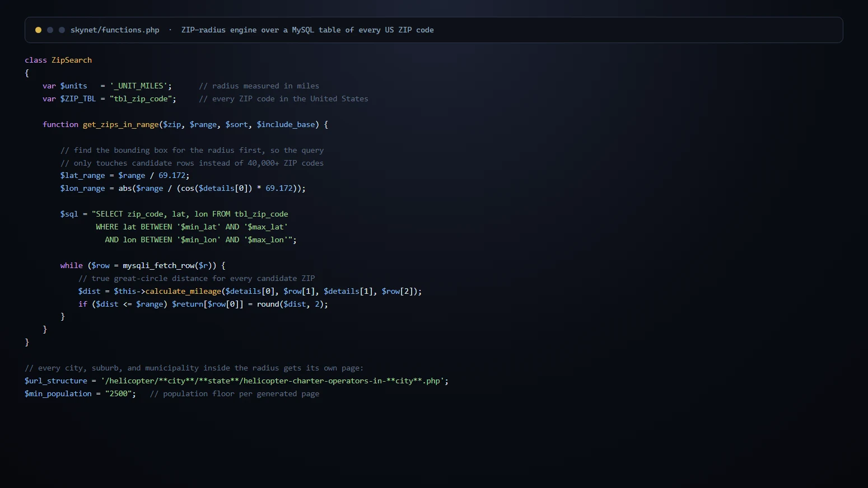Viewport: 868px width, 488px height.
Task: Click the 'WHERE lat BETWEEN' SQL line
Action: (x=192, y=227)
